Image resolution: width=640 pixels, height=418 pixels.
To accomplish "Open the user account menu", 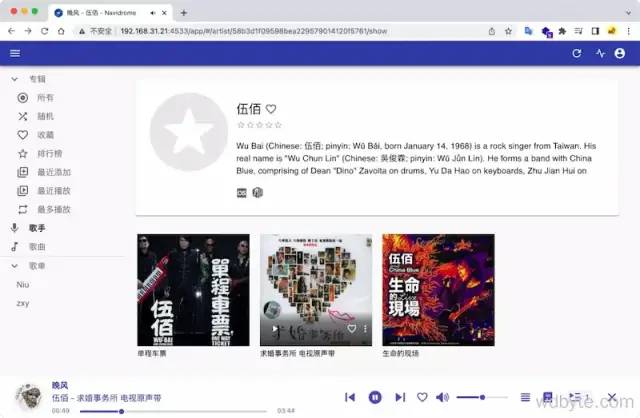I will [x=620, y=53].
